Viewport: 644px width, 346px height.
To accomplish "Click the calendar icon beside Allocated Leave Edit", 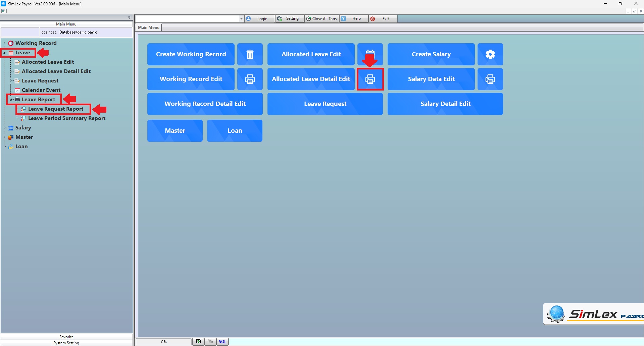I will coord(370,54).
